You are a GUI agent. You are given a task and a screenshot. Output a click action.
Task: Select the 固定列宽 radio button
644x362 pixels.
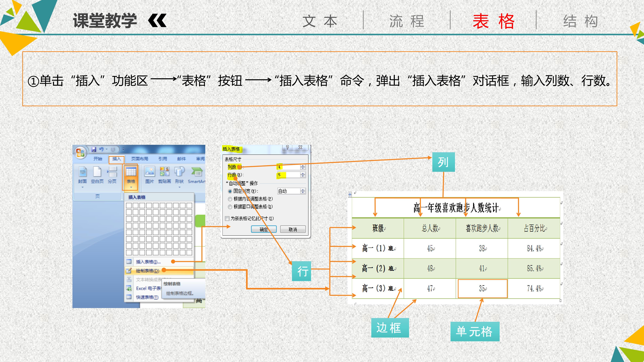tap(230, 191)
